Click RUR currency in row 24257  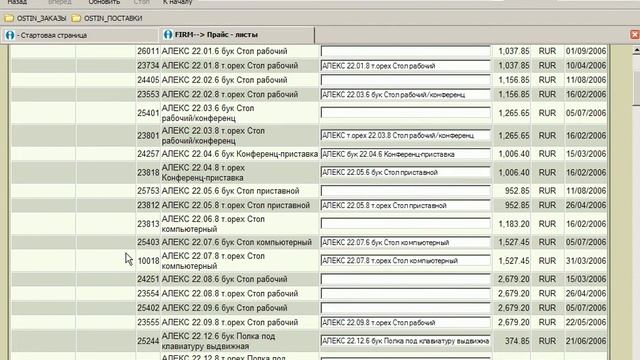click(547, 154)
